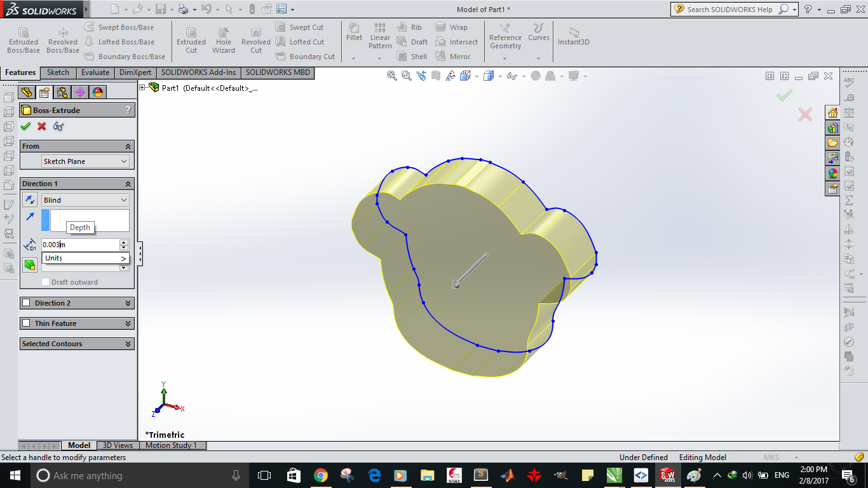Screen dimensions: 868x488
Task: Select the Revolved Boss/Base tool
Action: click(63, 40)
